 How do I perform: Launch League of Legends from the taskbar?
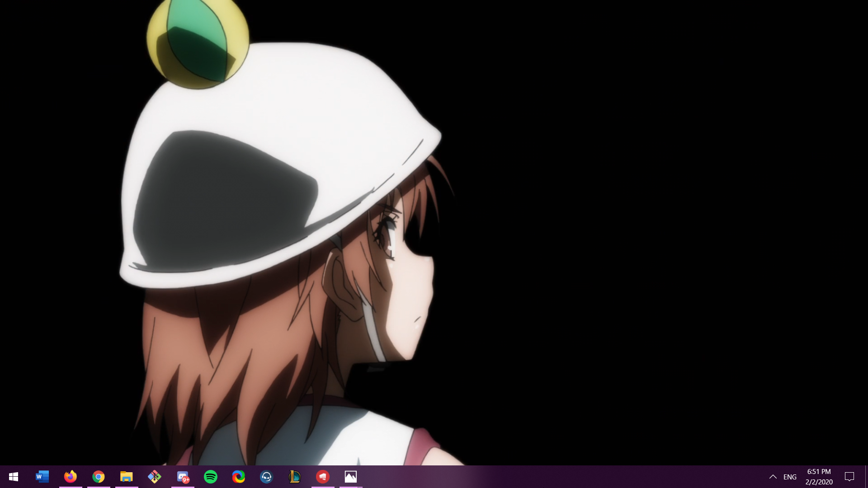[295, 477]
